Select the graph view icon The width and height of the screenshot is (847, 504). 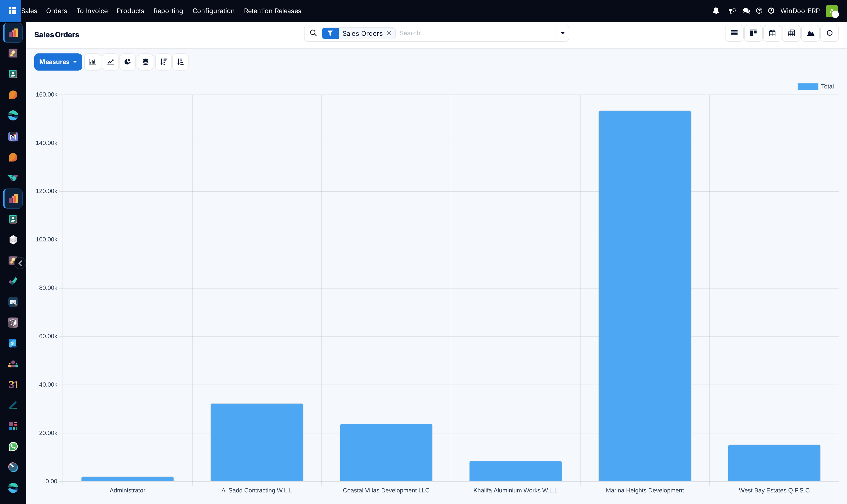tap(810, 33)
